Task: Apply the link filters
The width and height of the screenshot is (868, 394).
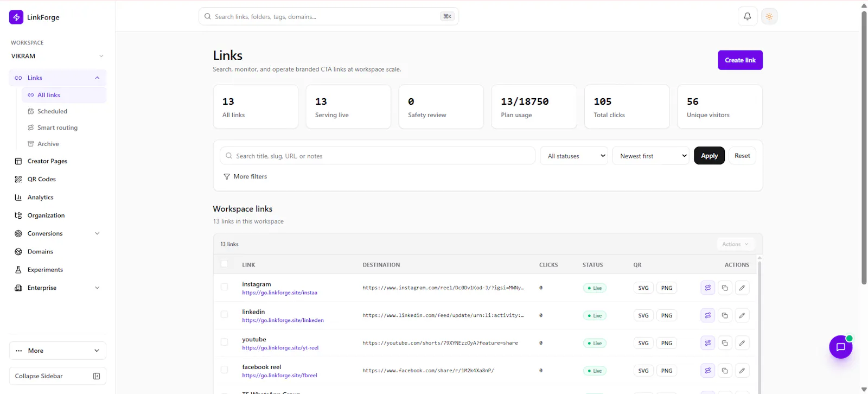Action: coord(709,156)
